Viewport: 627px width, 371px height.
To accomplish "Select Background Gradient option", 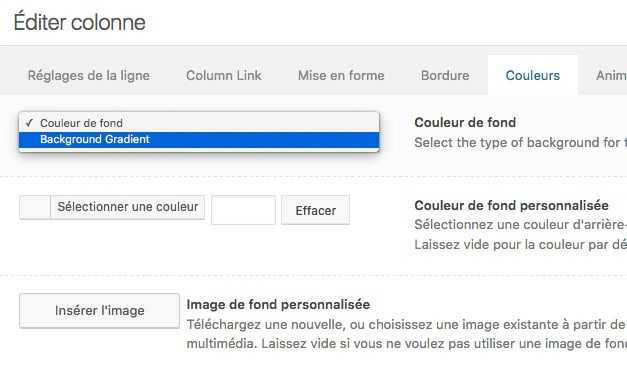I will pyautogui.click(x=199, y=140).
